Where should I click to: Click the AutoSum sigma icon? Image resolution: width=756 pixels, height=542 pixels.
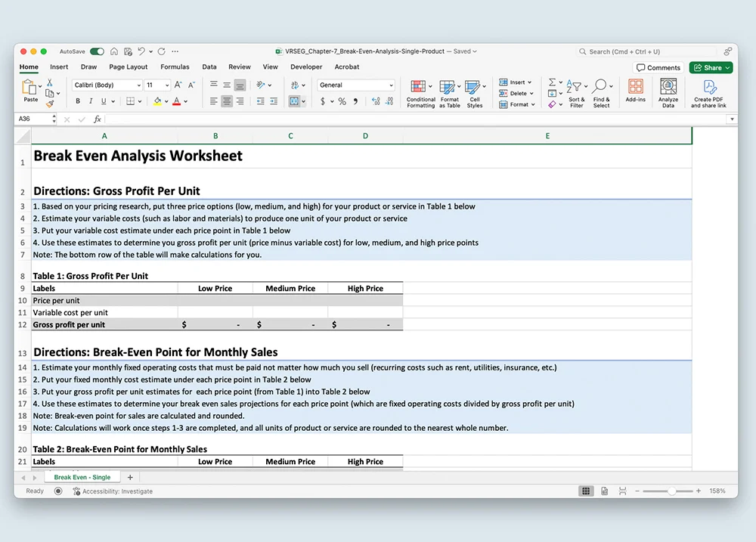pos(552,82)
